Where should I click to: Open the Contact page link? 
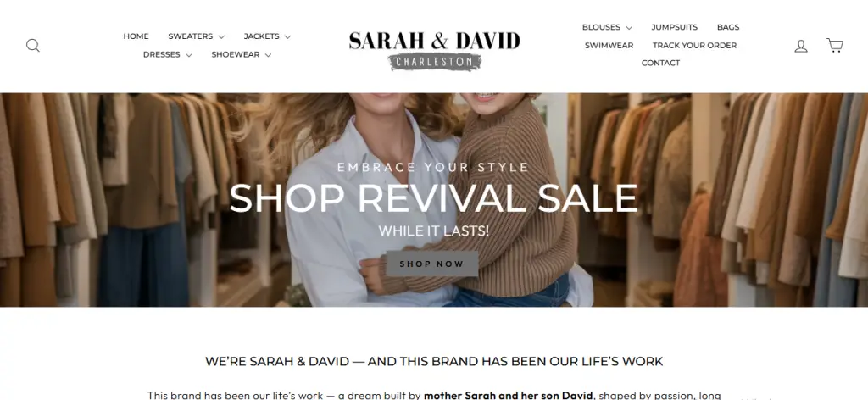click(x=660, y=63)
